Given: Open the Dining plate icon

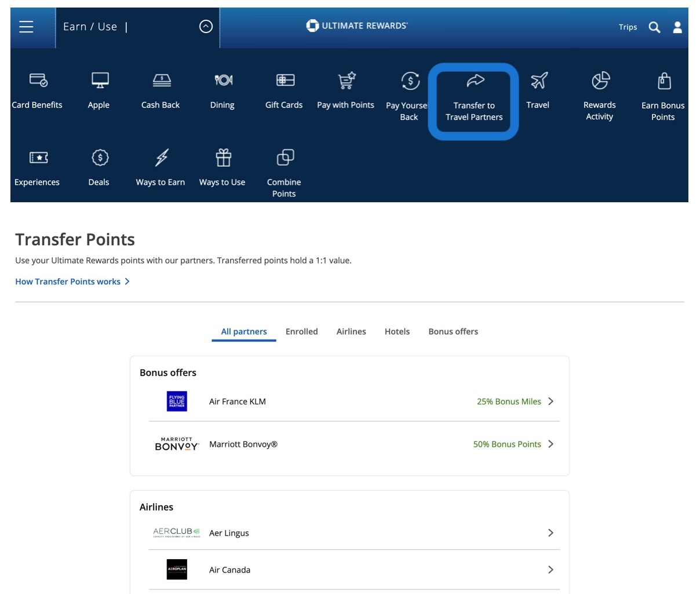Looking at the screenshot, I should 223,80.
